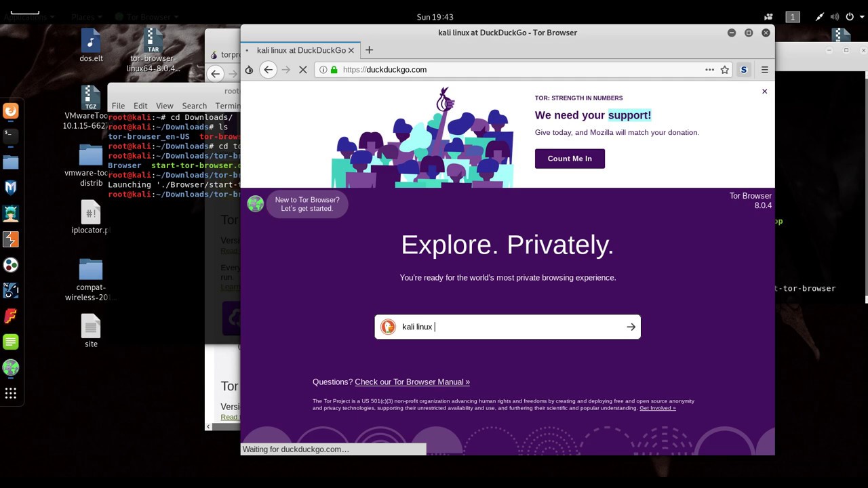868x488 pixels.
Task: Click the 'Tor Browser 8.0.4' version text
Action: click(x=751, y=201)
